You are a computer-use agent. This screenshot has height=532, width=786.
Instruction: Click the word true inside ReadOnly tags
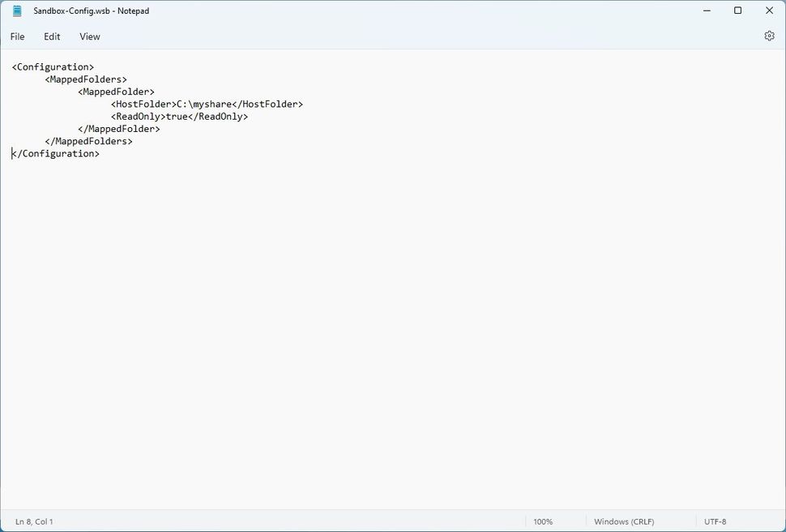pyautogui.click(x=182, y=116)
